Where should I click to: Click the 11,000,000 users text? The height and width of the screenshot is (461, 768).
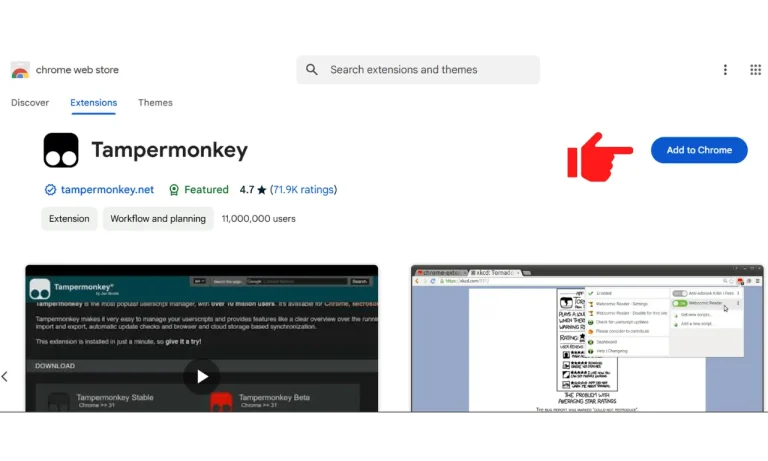(x=259, y=218)
